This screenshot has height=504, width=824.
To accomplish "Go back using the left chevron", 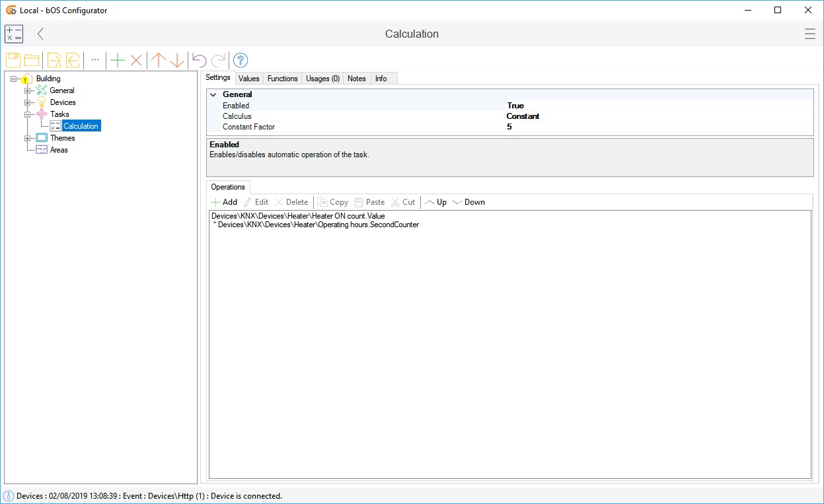I will tap(41, 34).
